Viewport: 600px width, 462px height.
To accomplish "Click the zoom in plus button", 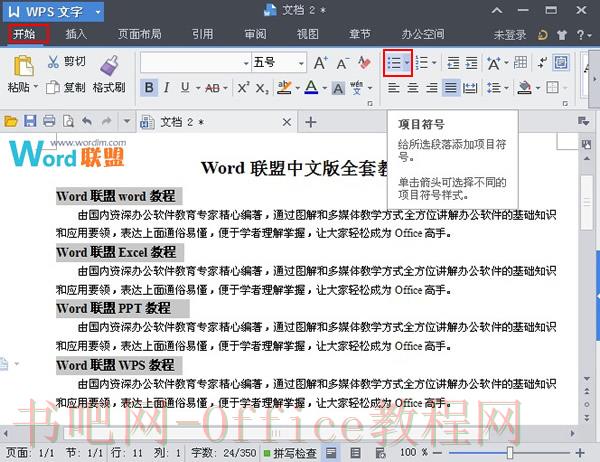I will [x=580, y=453].
